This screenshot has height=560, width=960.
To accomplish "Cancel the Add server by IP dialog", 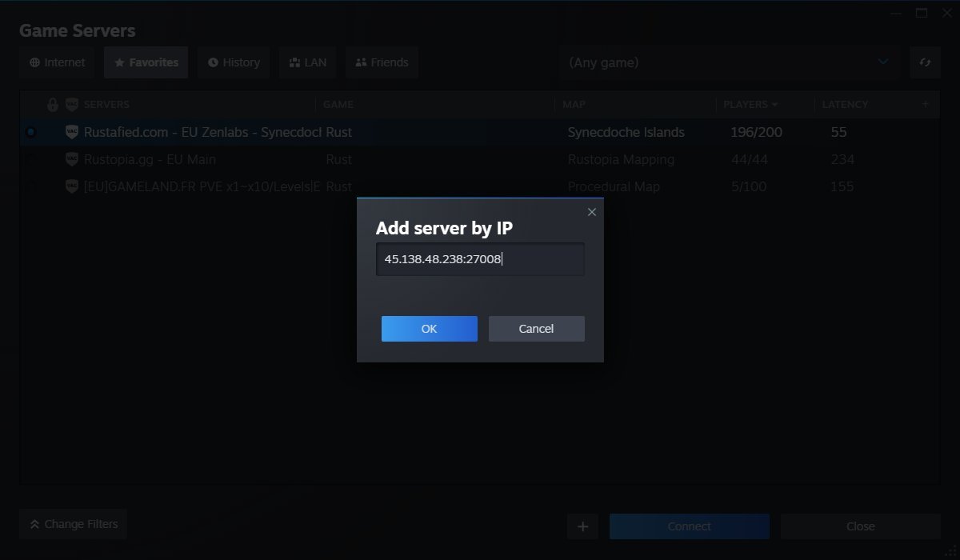I will point(536,329).
